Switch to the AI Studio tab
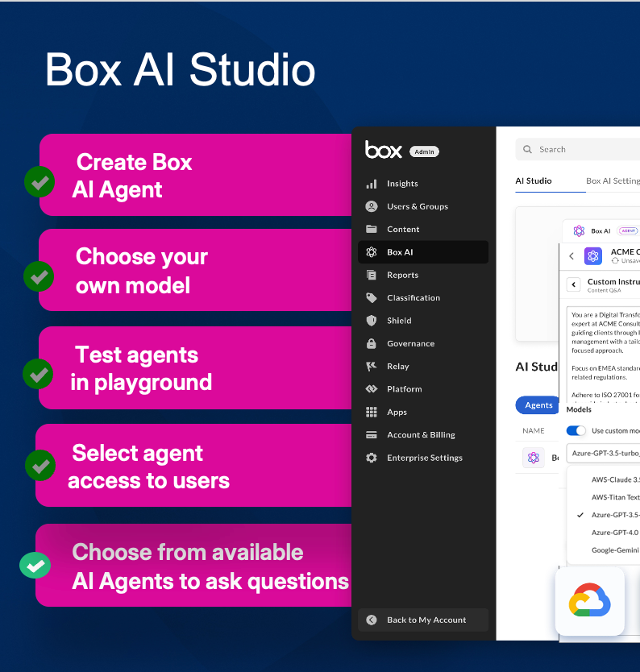Image resolution: width=640 pixels, height=672 pixels. point(534,180)
